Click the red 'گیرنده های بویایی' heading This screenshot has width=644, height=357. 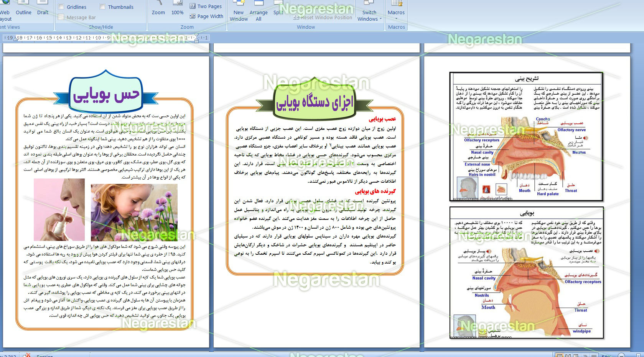click(375, 191)
